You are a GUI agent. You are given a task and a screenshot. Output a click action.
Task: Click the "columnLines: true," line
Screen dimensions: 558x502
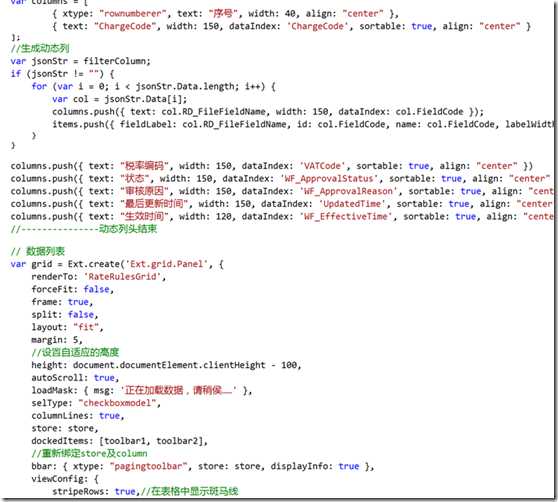click(78, 416)
